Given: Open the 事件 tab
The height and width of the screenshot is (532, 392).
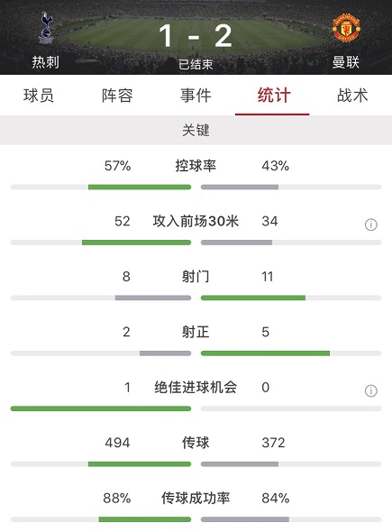Looking at the screenshot, I should 196,96.
